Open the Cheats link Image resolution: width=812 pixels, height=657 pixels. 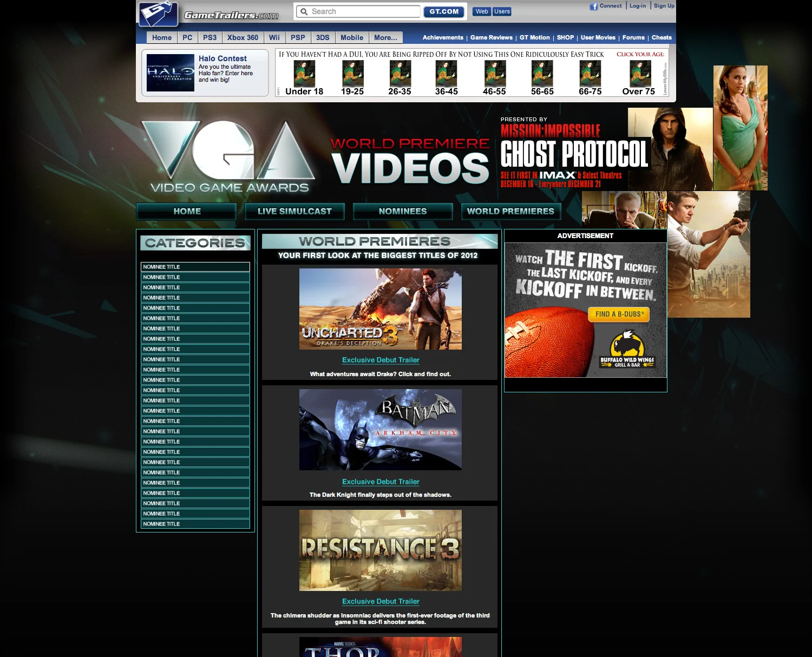pyautogui.click(x=662, y=37)
